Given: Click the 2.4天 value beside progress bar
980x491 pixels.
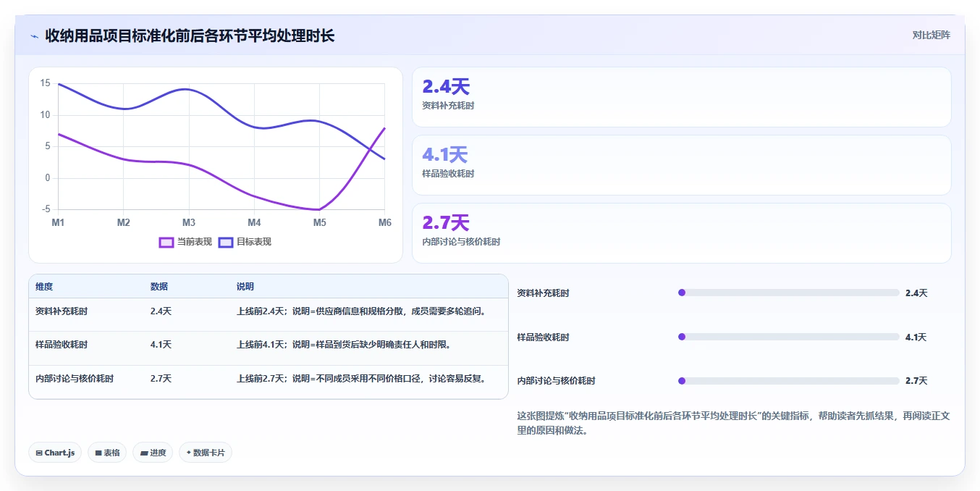Looking at the screenshot, I should [916, 293].
